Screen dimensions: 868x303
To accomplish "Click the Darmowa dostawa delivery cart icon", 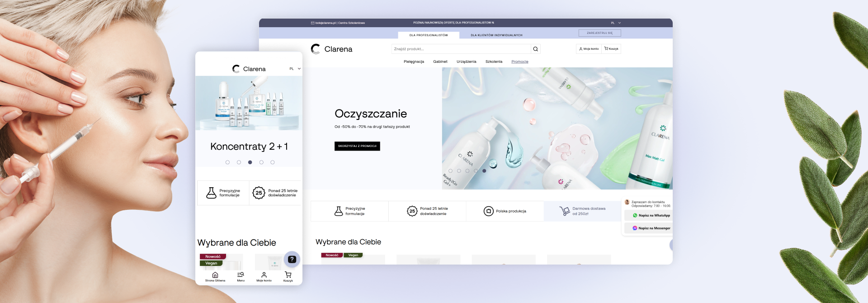I will 564,211.
